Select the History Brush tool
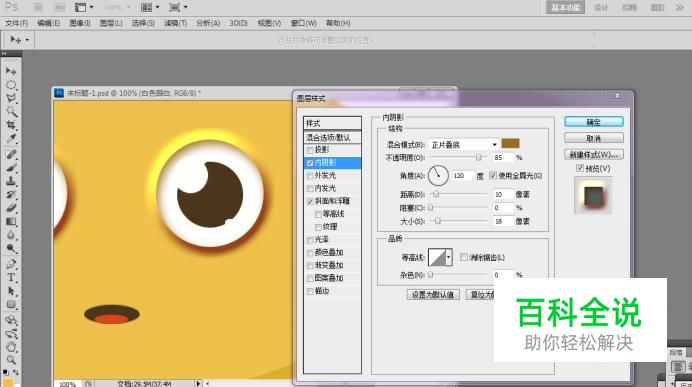 click(x=11, y=195)
